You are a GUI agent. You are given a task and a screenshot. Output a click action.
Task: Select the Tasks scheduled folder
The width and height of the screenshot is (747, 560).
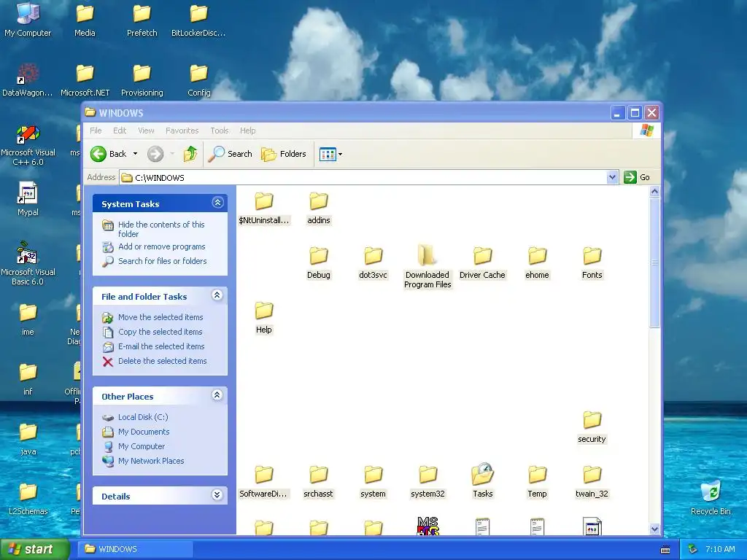(x=483, y=481)
